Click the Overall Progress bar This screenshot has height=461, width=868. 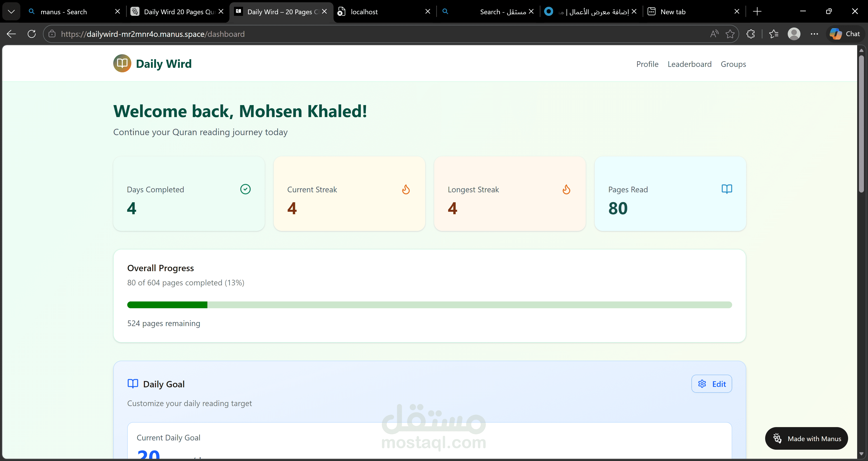429,305
